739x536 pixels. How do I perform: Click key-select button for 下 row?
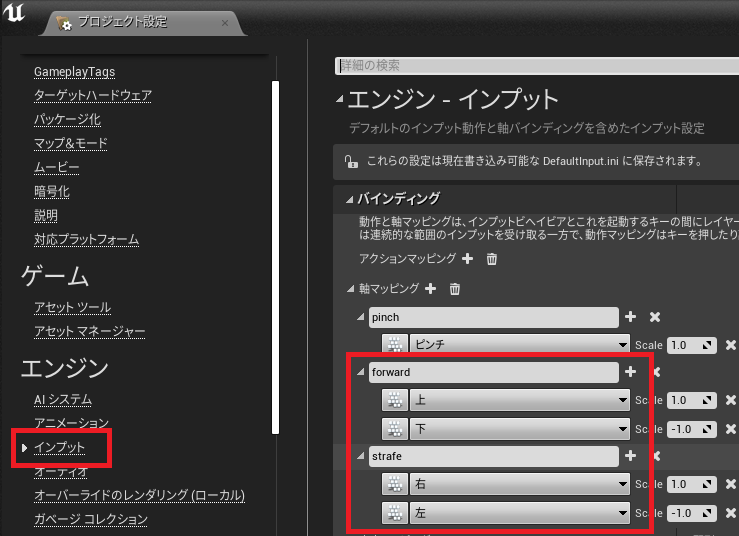(x=394, y=429)
